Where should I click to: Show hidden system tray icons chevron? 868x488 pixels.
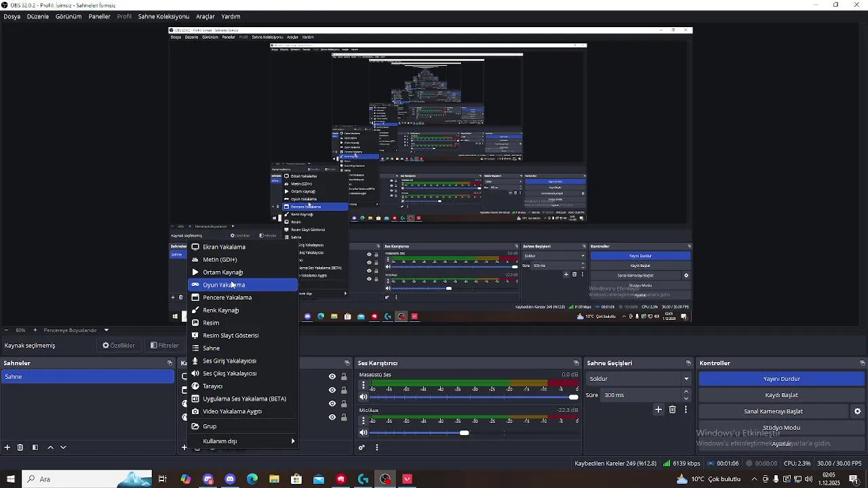(x=754, y=479)
